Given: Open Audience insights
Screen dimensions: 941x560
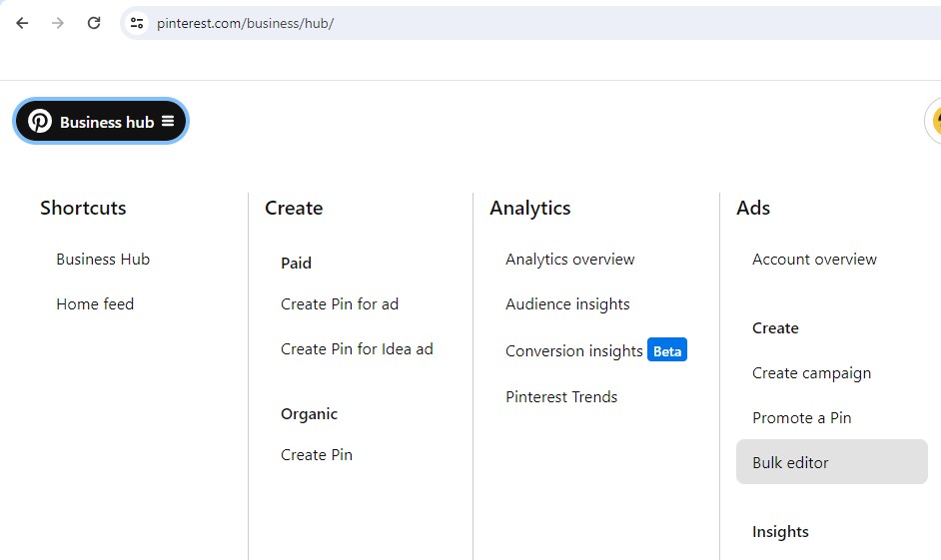Looking at the screenshot, I should click(567, 304).
